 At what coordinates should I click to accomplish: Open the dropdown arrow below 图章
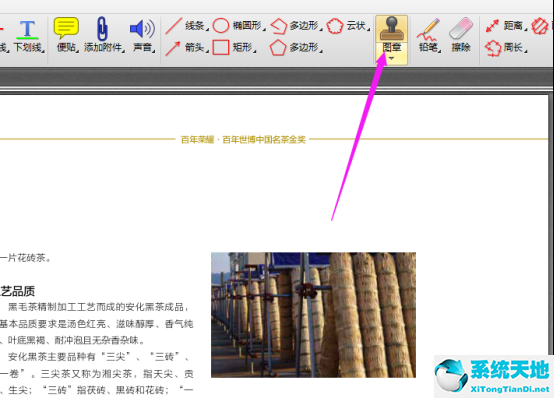coord(391,58)
